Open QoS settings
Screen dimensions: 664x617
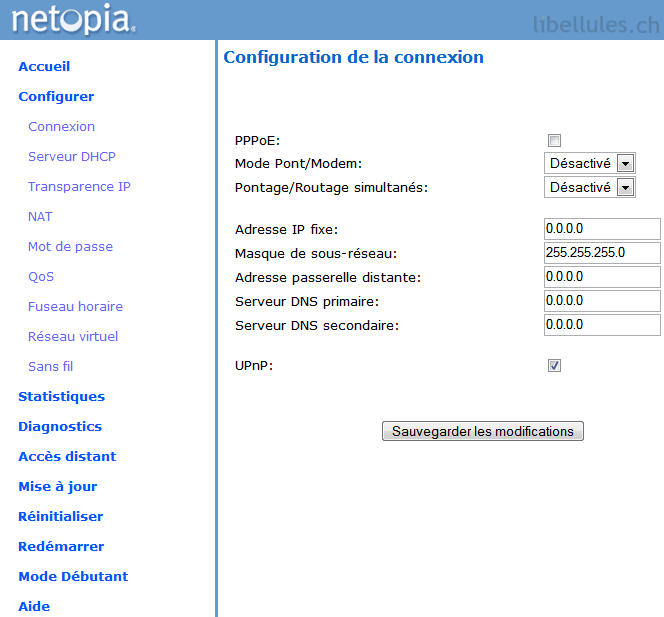41,277
